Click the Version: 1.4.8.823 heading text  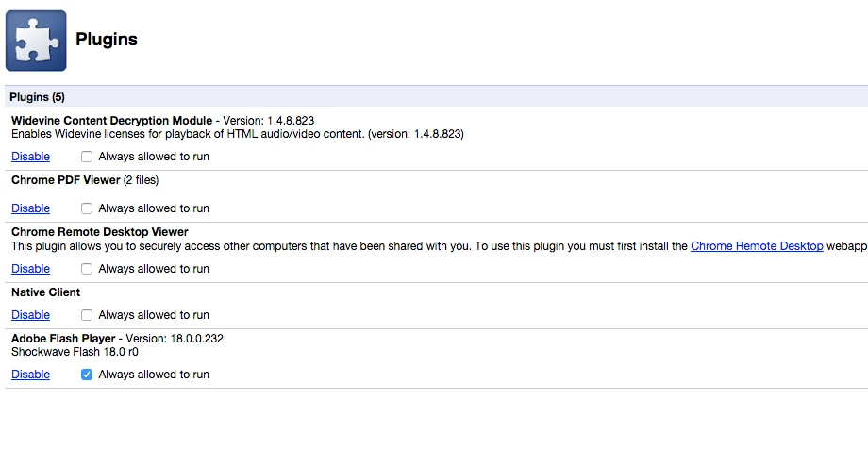(x=269, y=121)
